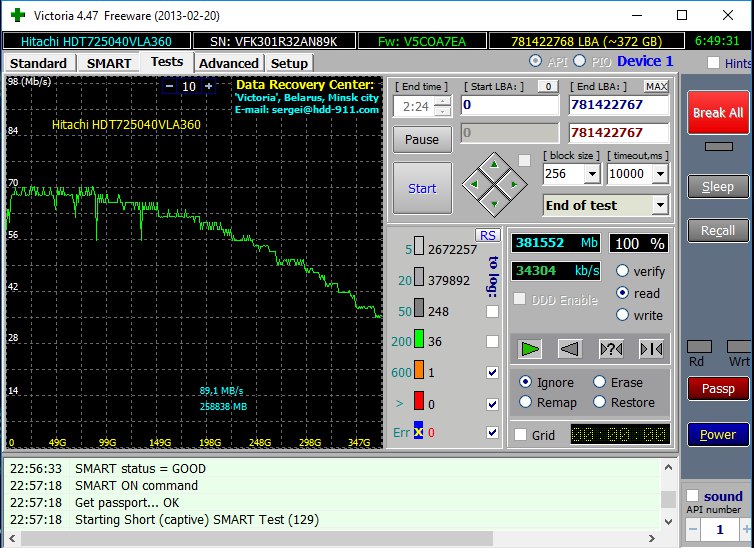Select the read mode radio button
Image resolution: width=754 pixels, height=548 pixels.
click(622, 293)
